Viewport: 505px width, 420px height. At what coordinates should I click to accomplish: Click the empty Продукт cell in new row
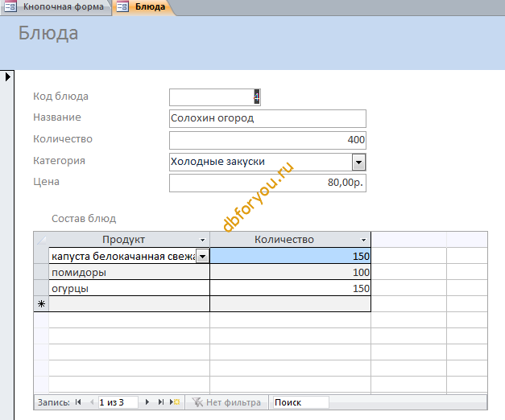(x=129, y=304)
